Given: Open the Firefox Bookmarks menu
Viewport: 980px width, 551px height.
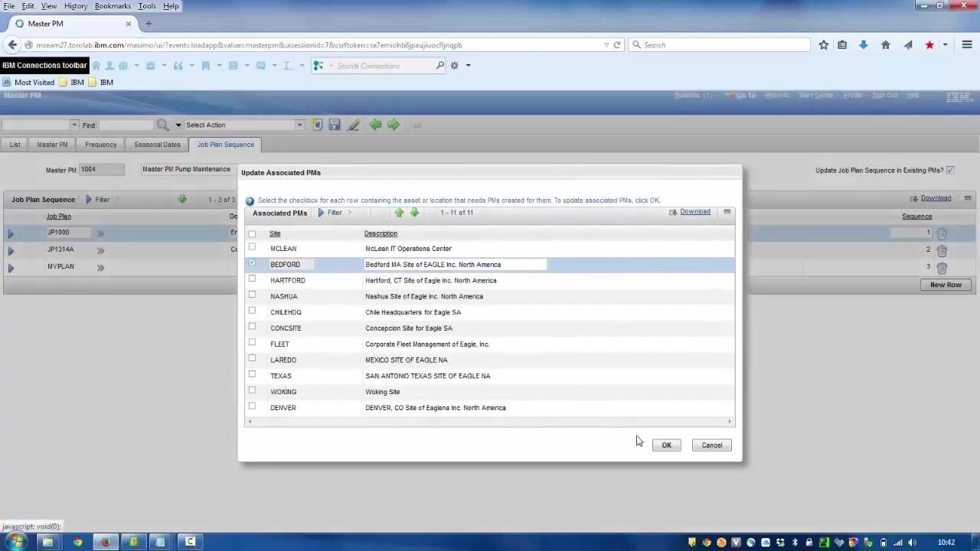Looking at the screenshot, I should tap(113, 6).
